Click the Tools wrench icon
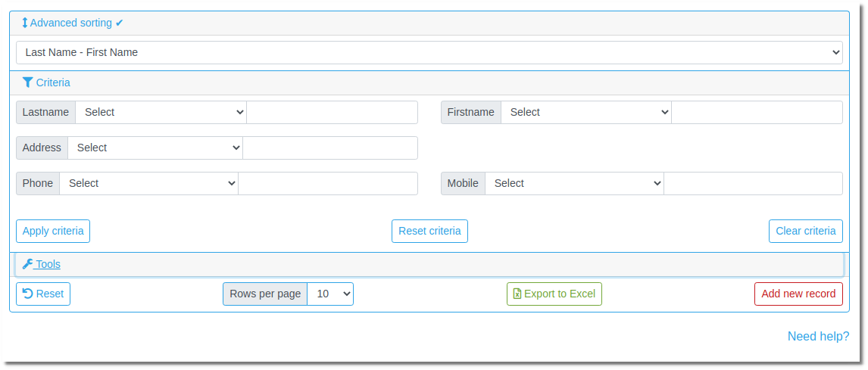 (x=28, y=264)
